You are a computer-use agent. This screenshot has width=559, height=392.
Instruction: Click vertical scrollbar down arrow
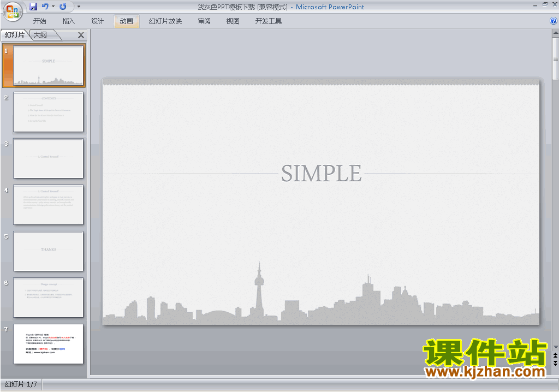[555, 347]
